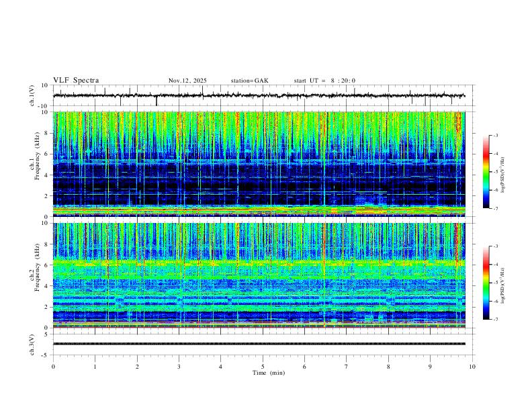Viewport: 532px width, 411px height.
Task: Click the ch.2 "Frequency (kHz)" axis label
Action: [x=37, y=268]
